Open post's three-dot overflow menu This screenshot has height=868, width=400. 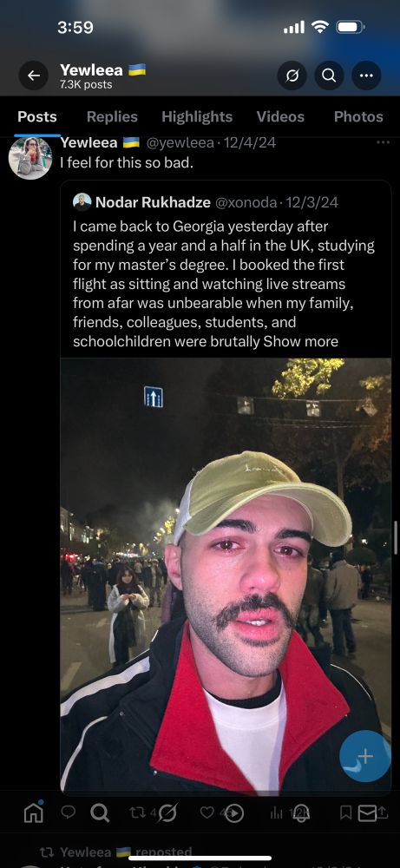(x=383, y=143)
